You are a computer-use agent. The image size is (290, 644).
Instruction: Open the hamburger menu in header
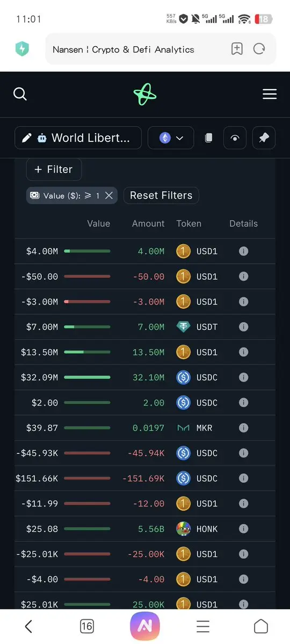[x=270, y=95]
